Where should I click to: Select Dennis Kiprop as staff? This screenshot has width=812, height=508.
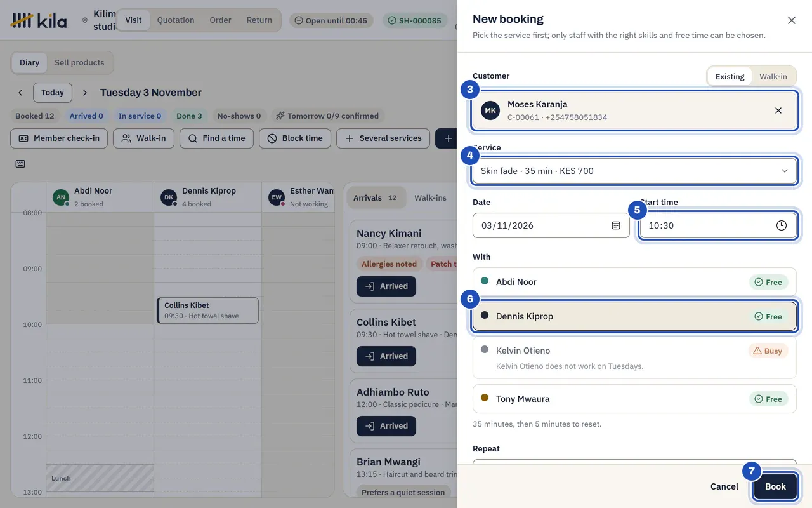tap(634, 316)
